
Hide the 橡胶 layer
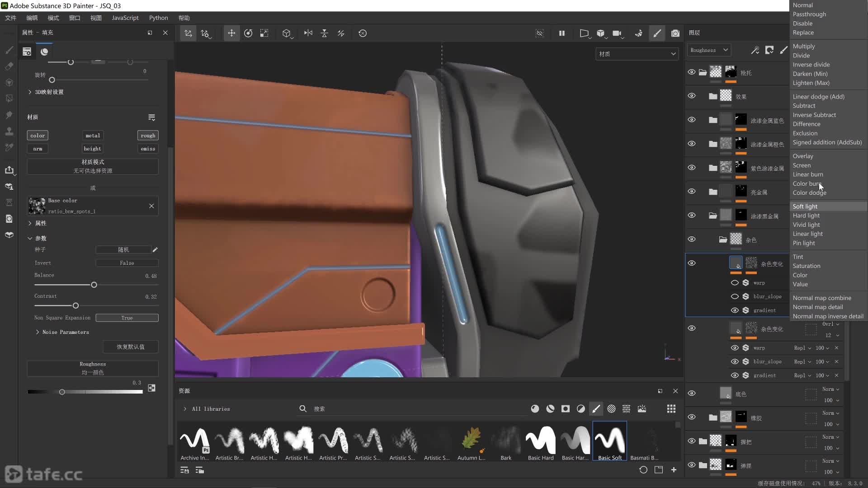point(692,417)
